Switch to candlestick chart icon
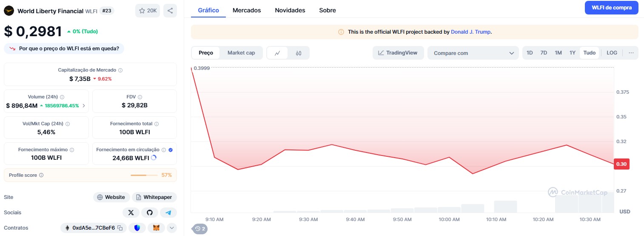This screenshot has height=236, width=644. [299, 53]
